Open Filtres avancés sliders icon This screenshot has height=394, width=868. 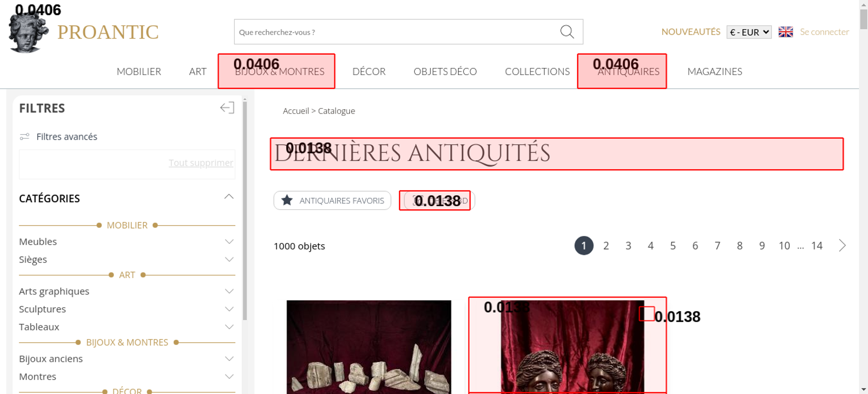tap(25, 137)
